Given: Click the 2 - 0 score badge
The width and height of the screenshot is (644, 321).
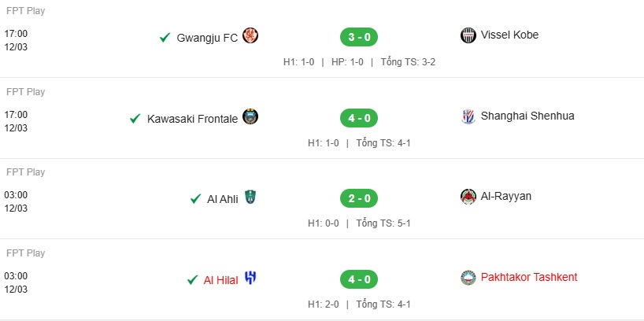Looking at the screenshot, I should (x=359, y=199).
